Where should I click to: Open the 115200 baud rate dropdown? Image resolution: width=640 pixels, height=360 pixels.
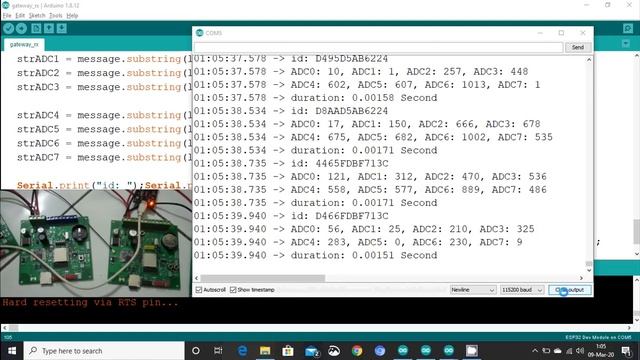[522, 290]
